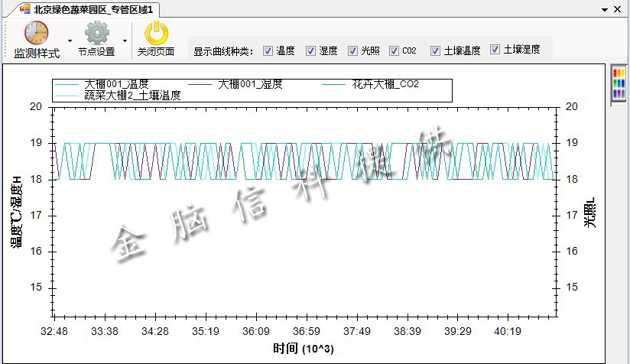Screen dimensions: 630x364
Task: Expand the 监测样式 dropdown arrow
Action: click(x=70, y=41)
